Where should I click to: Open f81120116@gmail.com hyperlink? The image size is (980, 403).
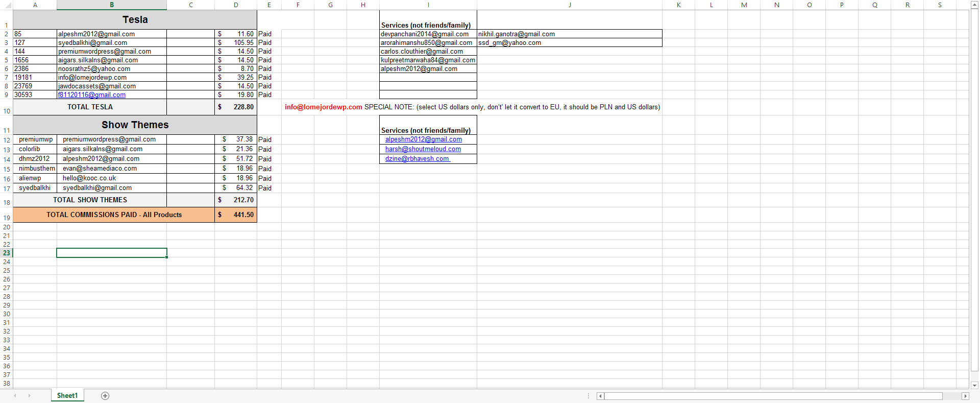(92, 95)
